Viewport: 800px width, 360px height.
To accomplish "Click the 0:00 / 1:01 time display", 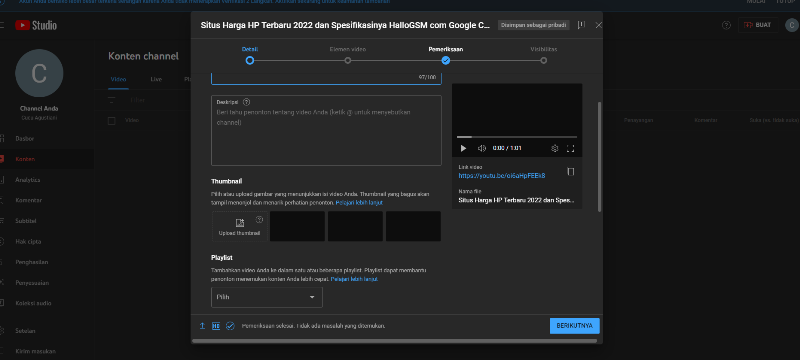I will pos(507,148).
